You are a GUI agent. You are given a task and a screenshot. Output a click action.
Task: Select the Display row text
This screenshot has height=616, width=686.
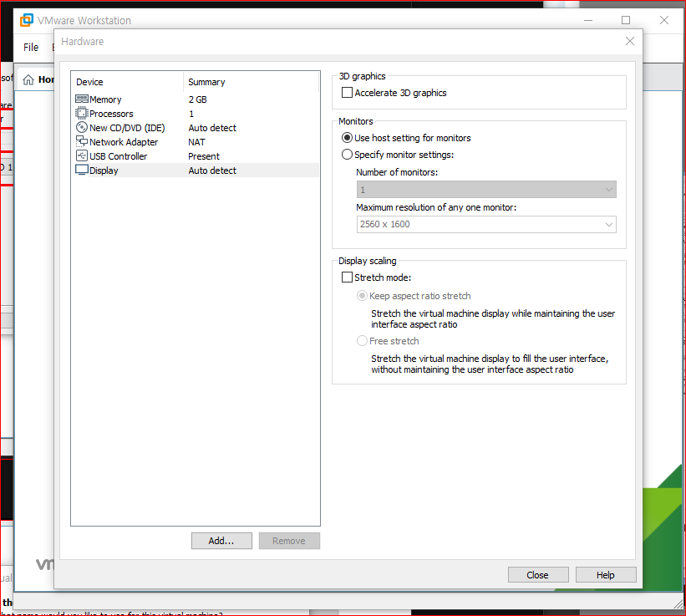(104, 171)
